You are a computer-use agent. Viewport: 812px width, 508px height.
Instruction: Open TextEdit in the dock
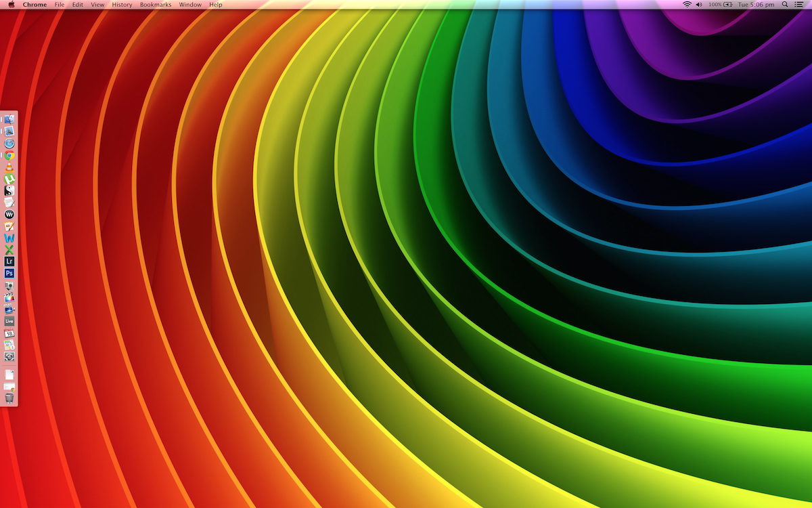(x=9, y=203)
